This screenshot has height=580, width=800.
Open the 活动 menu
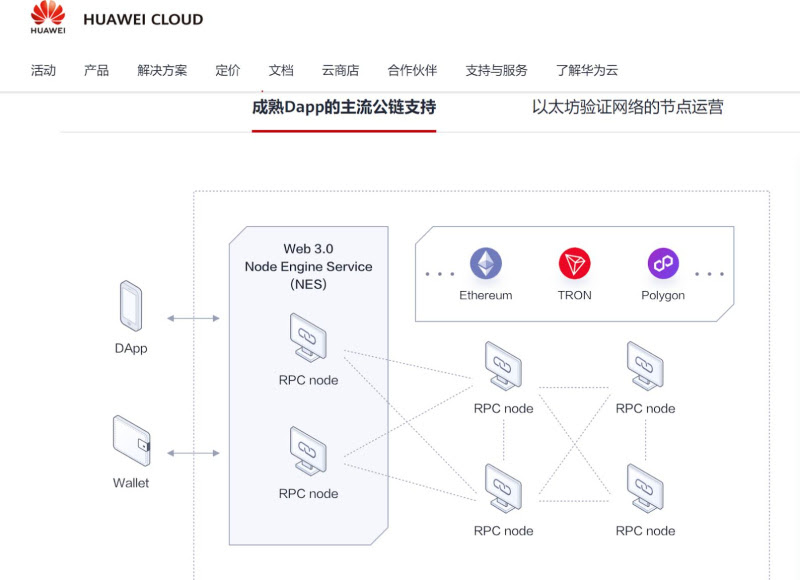pos(43,70)
